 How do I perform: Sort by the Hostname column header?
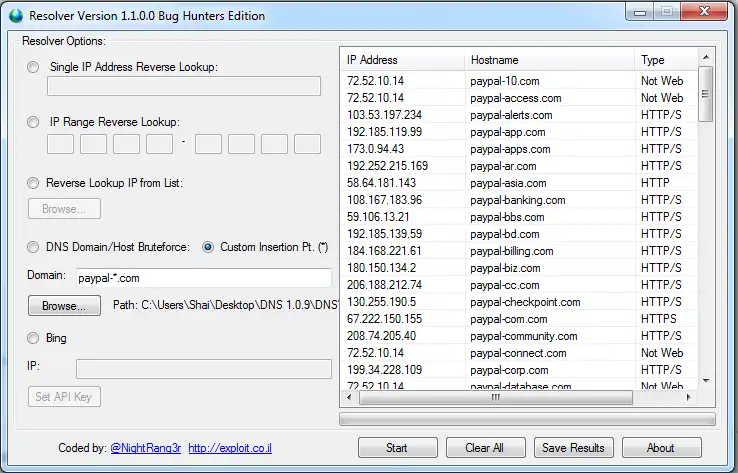[x=550, y=60]
